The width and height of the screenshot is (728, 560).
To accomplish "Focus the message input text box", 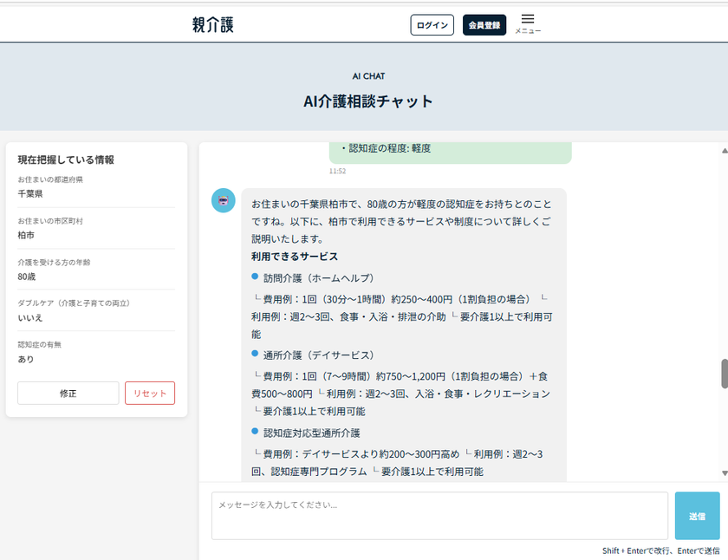I will (439, 516).
